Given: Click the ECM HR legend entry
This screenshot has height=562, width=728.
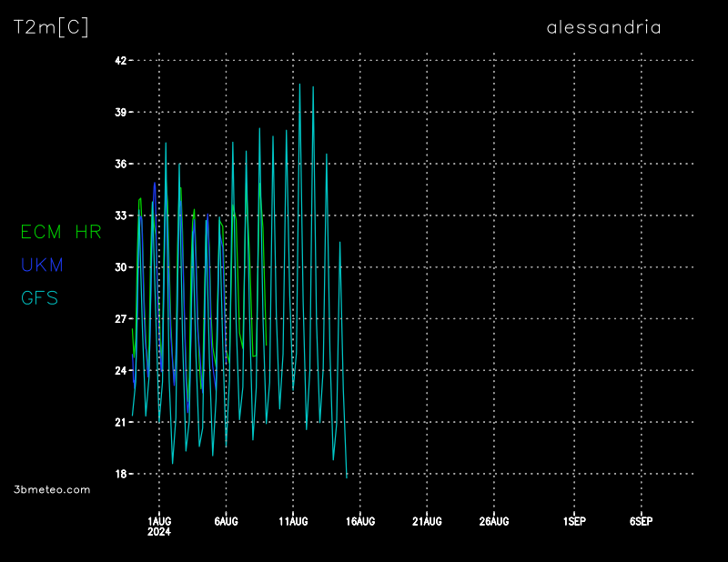Looking at the screenshot, I should click(61, 232).
